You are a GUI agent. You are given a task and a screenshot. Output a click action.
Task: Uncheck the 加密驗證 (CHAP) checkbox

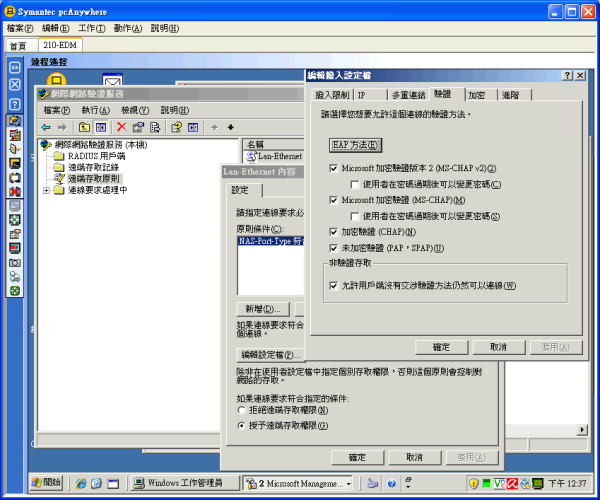[x=334, y=232]
